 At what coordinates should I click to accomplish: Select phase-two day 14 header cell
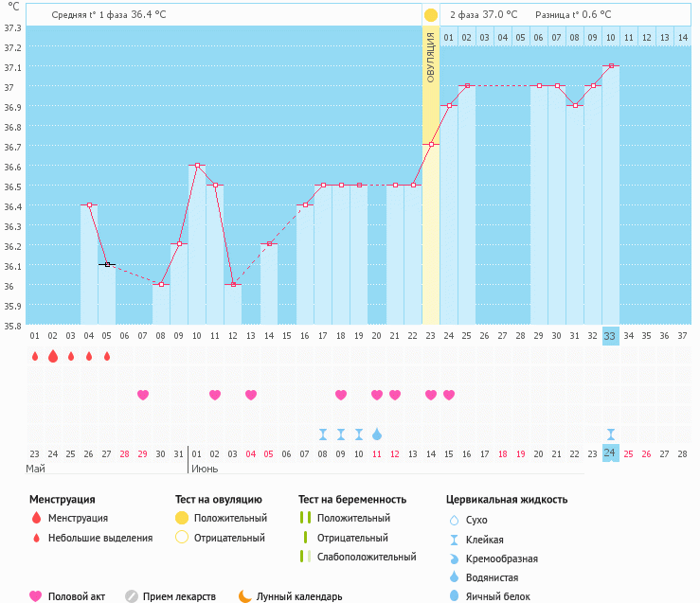click(682, 37)
